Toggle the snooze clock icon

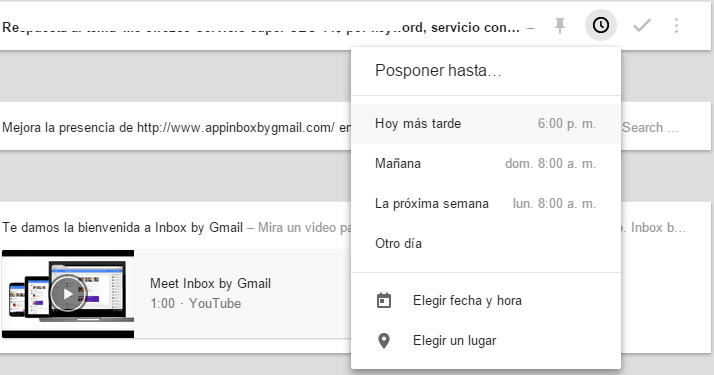[601, 25]
